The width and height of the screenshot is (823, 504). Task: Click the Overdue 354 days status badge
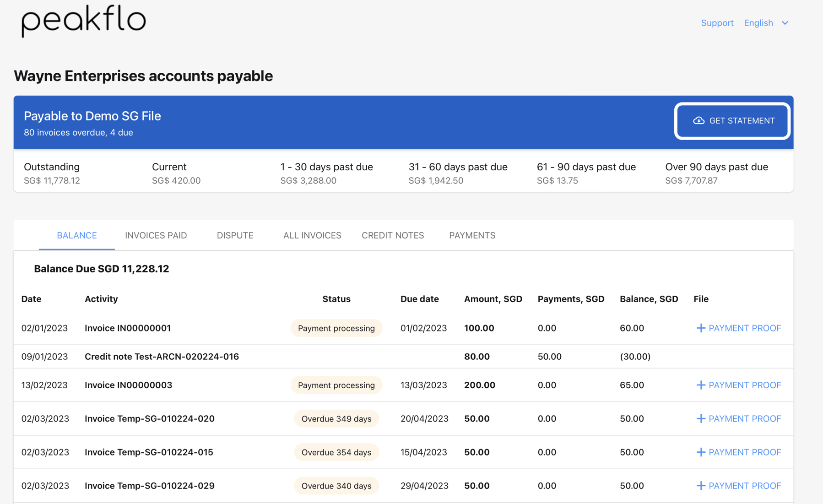pyautogui.click(x=336, y=452)
